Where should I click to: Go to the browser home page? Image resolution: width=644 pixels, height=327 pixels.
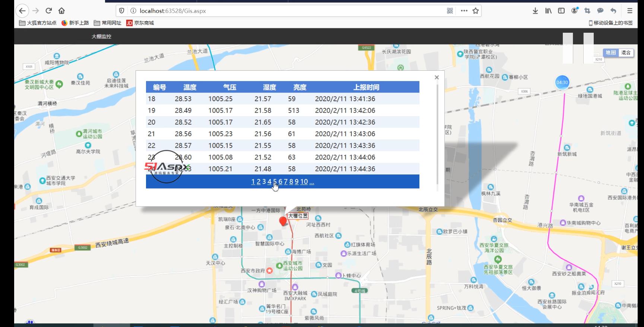click(62, 11)
